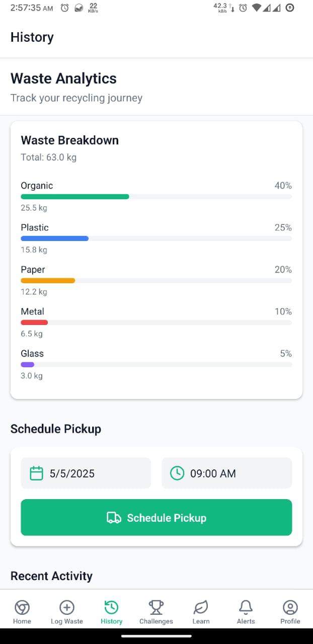This screenshot has height=644, width=313.
Task: Click the Organic green progress bar
Action: (75, 197)
